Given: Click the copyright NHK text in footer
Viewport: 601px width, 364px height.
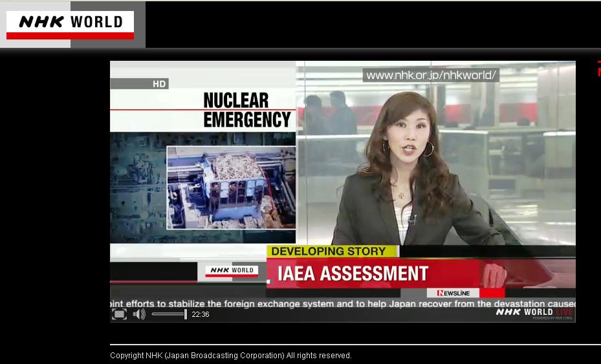Looking at the screenshot, I should (x=231, y=356).
